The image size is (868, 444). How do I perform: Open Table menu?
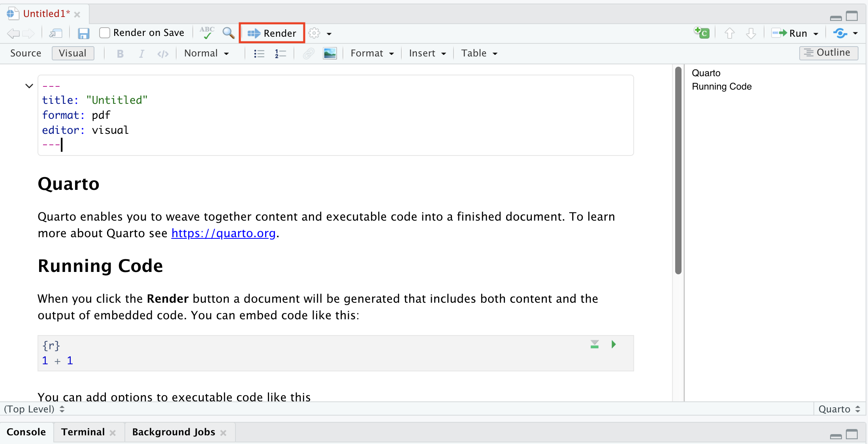point(479,53)
